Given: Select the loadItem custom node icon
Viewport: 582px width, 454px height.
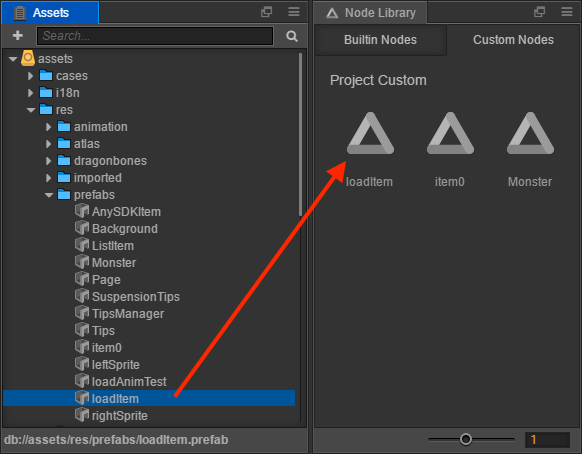Looking at the screenshot, I should 370,133.
